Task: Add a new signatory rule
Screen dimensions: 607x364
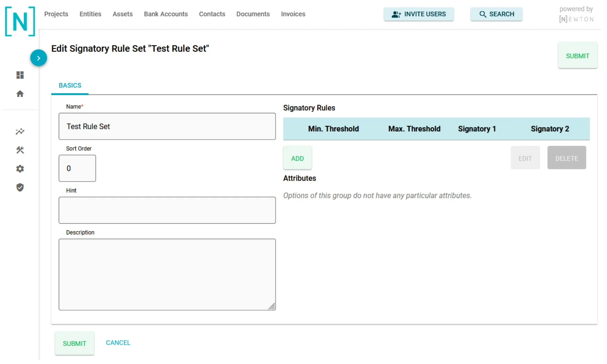Action: [297, 158]
